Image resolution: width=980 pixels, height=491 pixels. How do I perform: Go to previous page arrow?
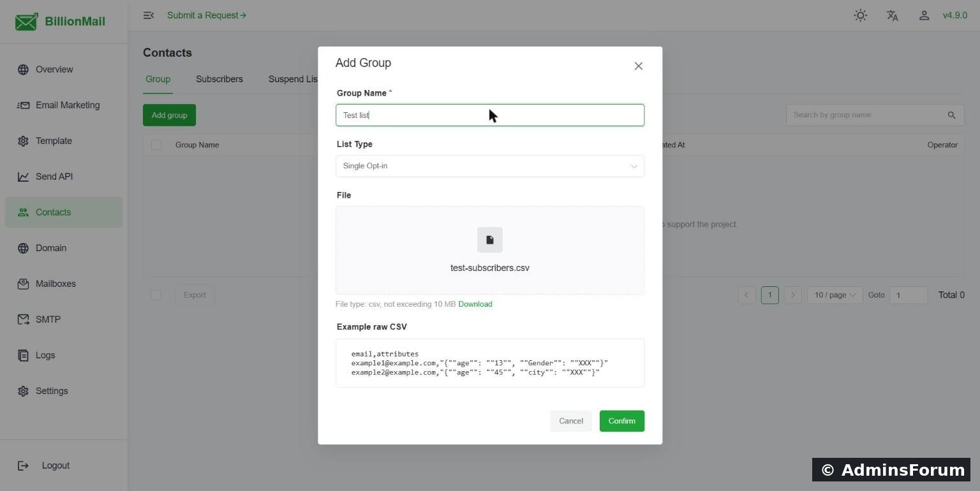point(746,295)
